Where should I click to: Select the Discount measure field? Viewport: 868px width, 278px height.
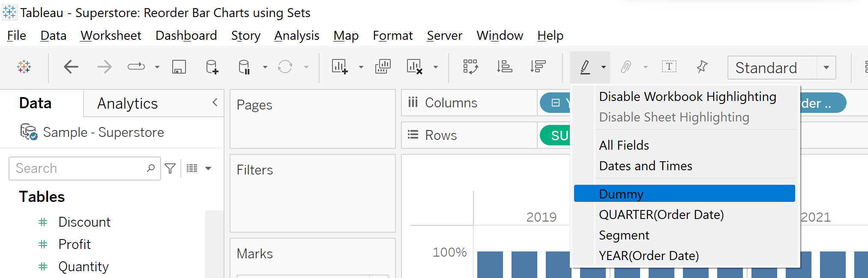click(x=84, y=222)
